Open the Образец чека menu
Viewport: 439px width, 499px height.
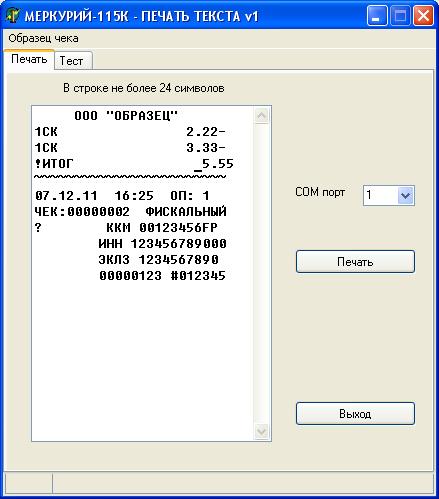[x=43, y=38]
